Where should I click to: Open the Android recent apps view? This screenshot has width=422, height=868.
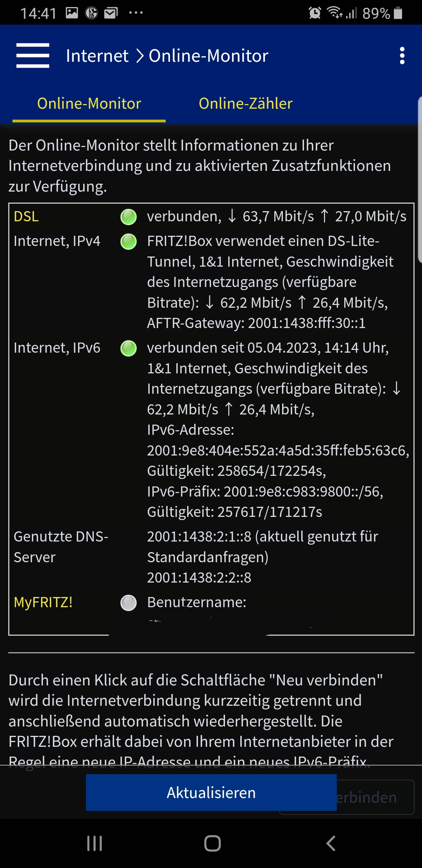click(x=94, y=843)
